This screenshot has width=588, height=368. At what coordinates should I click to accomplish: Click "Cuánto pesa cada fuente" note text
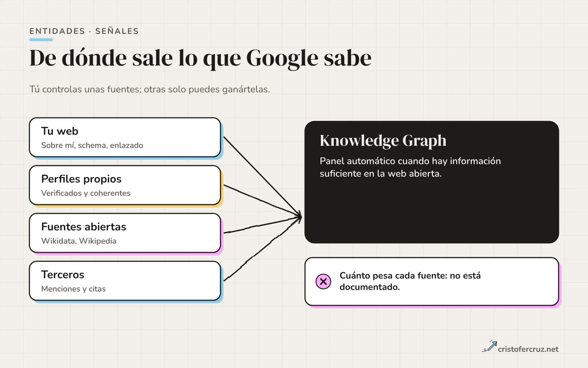pyautogui.click(x=410, y=281)
